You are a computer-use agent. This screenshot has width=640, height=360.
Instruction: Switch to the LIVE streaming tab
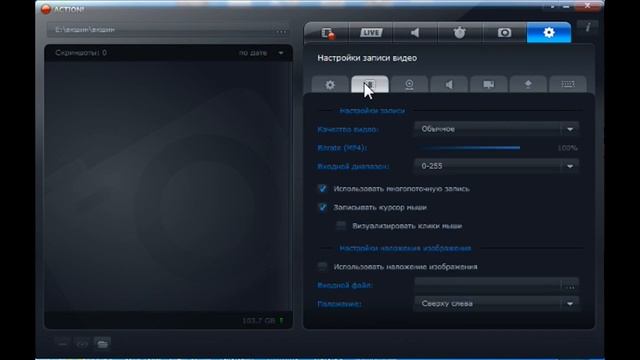tap(371, 33)
